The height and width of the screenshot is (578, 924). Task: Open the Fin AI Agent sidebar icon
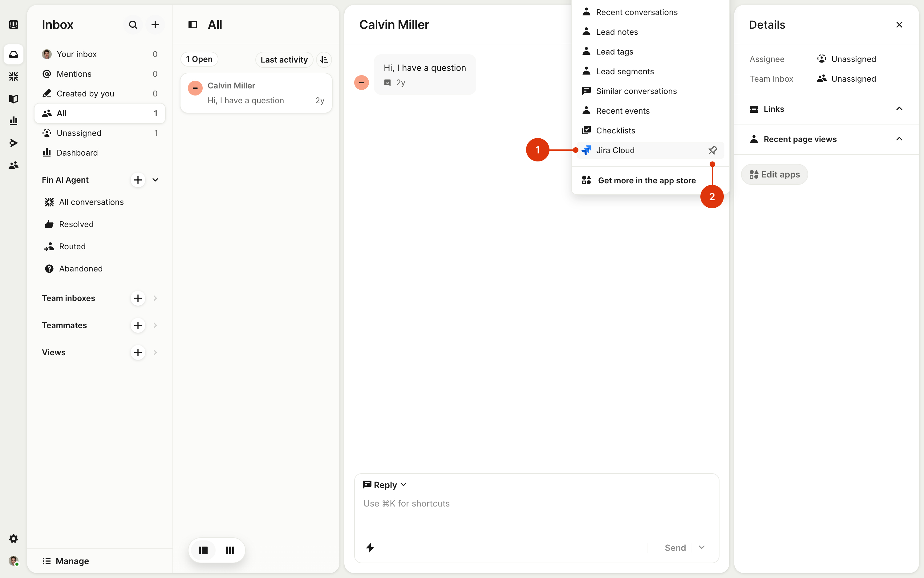[x=13, y=76]
